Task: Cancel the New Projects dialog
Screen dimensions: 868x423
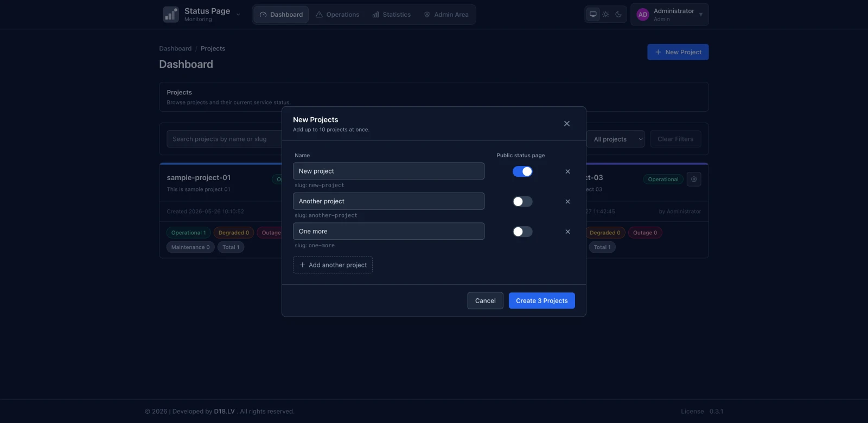Action: (x=485, y=301)
